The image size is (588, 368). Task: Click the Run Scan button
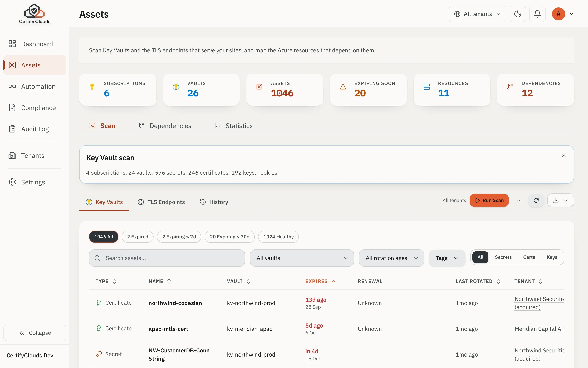[x=489, y=200]
